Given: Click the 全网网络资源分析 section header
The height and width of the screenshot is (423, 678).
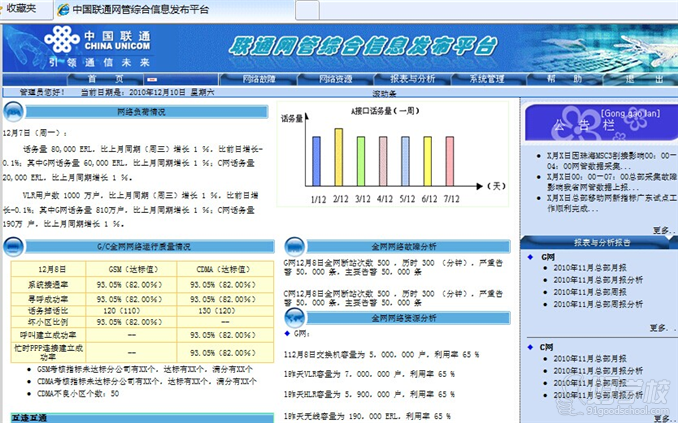Looking at the screenshot, I should pyautogui.click(x=408, y=318).
